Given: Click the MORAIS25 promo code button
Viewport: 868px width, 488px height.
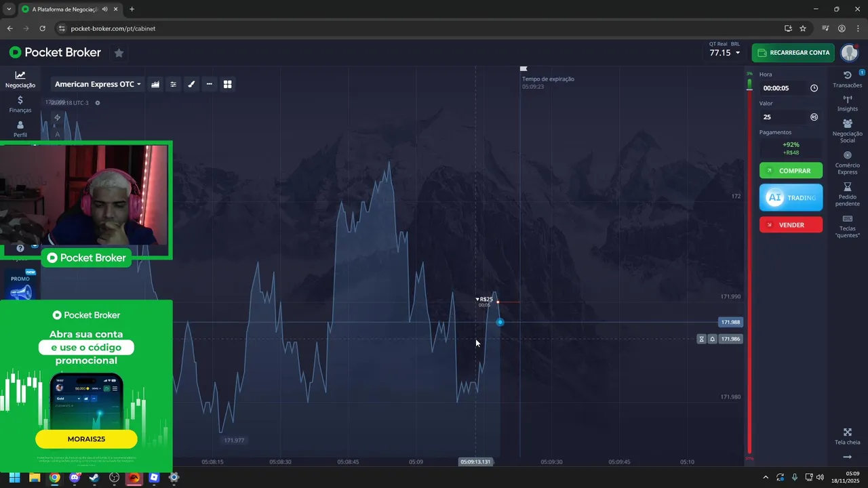Looking at the screenshot, I should click(86, 439).
